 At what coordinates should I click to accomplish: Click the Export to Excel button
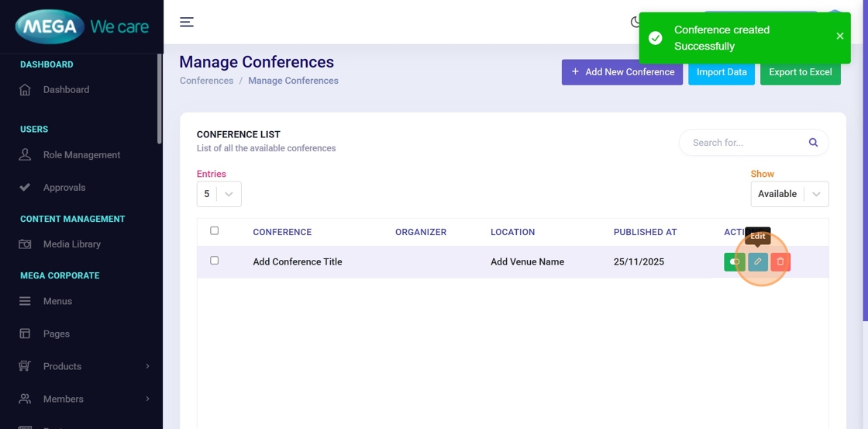[800, 72]
